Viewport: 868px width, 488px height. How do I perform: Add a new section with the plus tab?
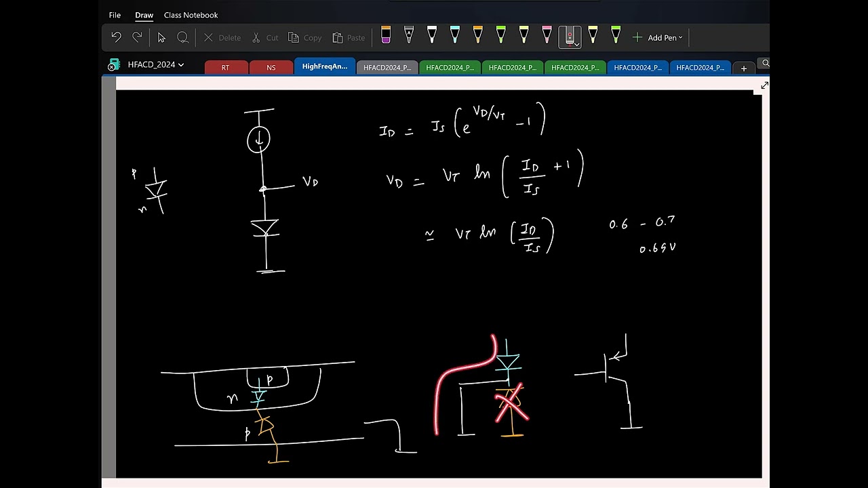tap(744, 68)
